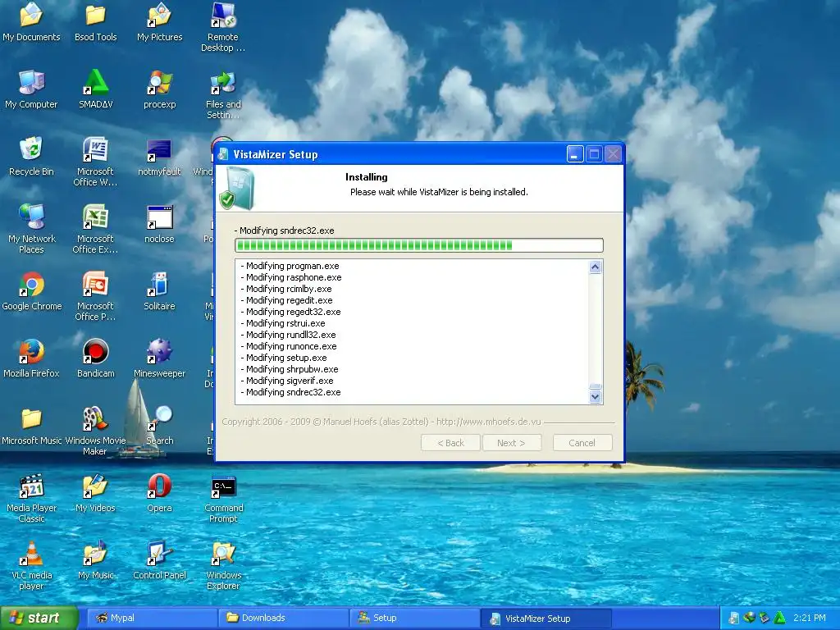This screenshot has height=630, width=840.
Task: Select log line 'Modifying rstrui.exe'
Action: pyautogui.click(x=283, y=323)
